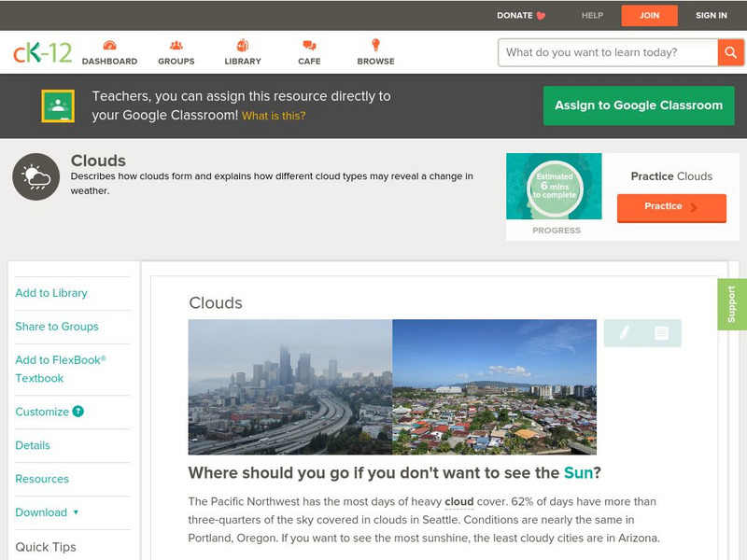The height and width of the screenshot is (560, 747).
Task: Click Assign to Google Classroom button
Action: point(639,105)
